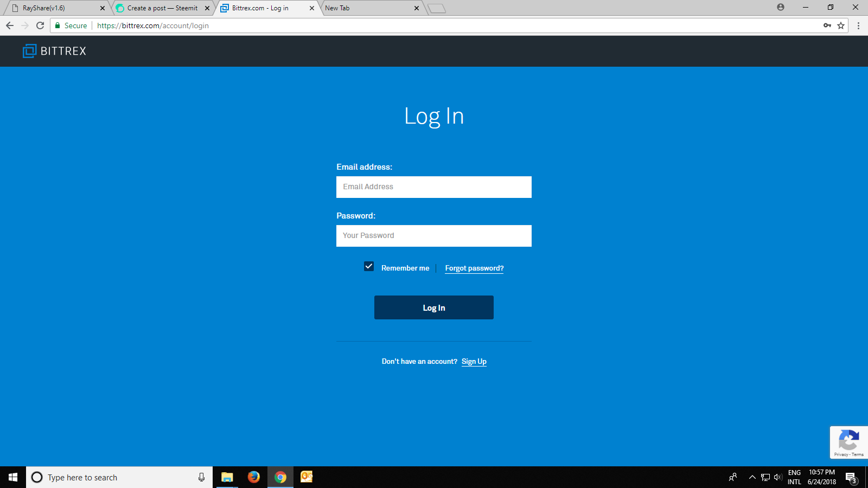The image size is (868, 488).
Task: Go back to previous page
Action: tap(10, 25)
